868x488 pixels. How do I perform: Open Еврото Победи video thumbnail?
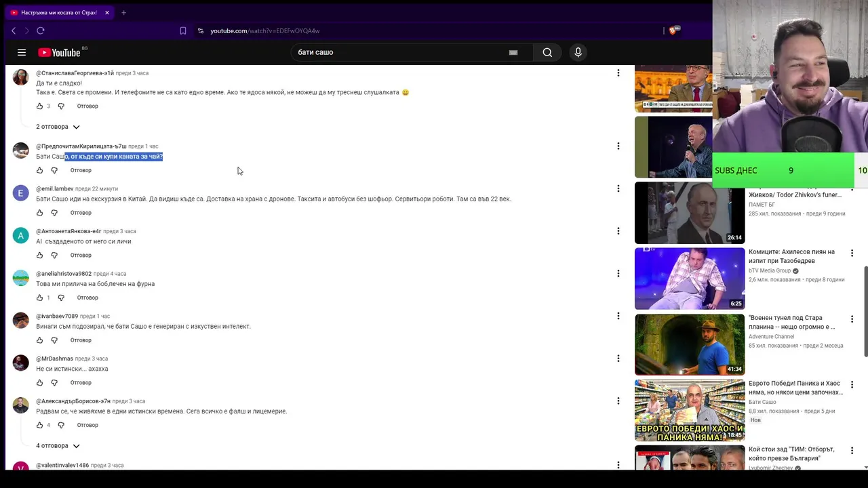coord(690,410)
